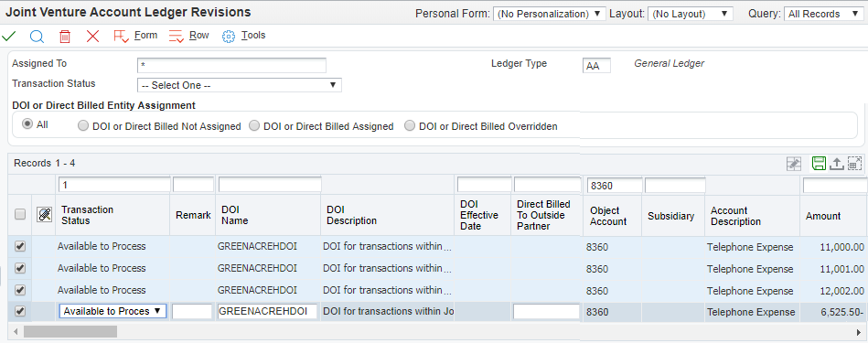
Task: Uncheck the row with amount 11,000.00
Action: click(20, 247)
